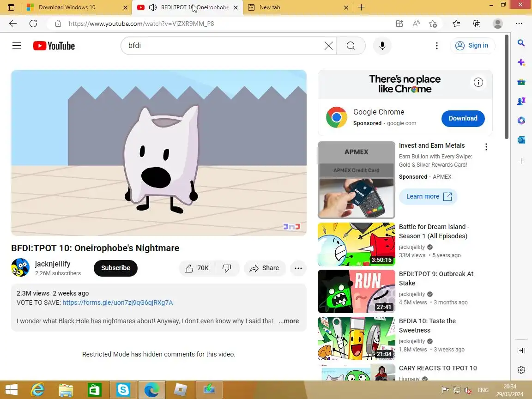Open the browser apps grid icon
This screenshot has width=532, height=399.
tap(399, 24)
